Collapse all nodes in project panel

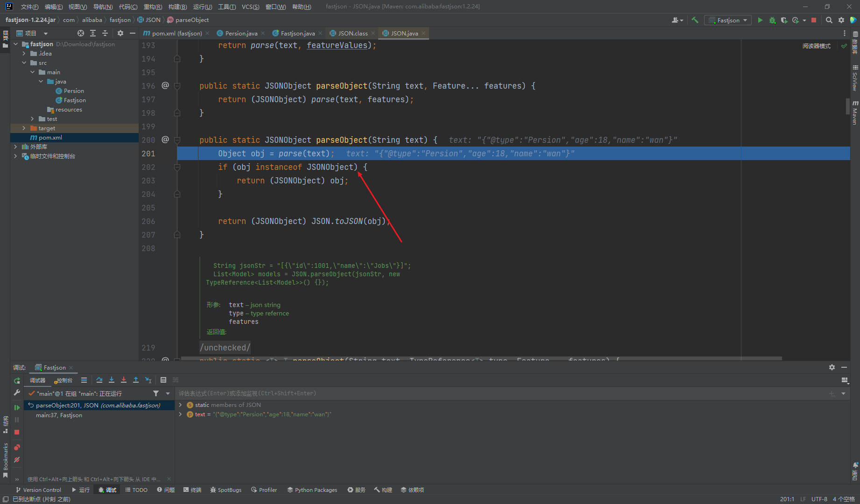[x=105, y=33]
